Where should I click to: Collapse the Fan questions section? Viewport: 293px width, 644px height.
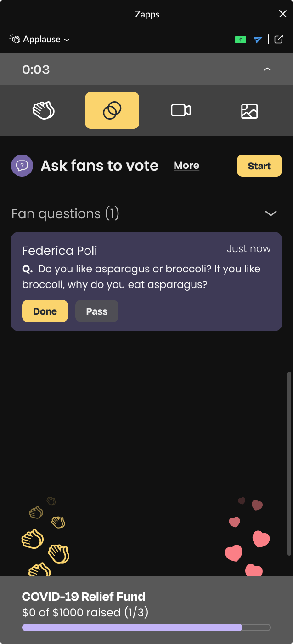(271, 213)
